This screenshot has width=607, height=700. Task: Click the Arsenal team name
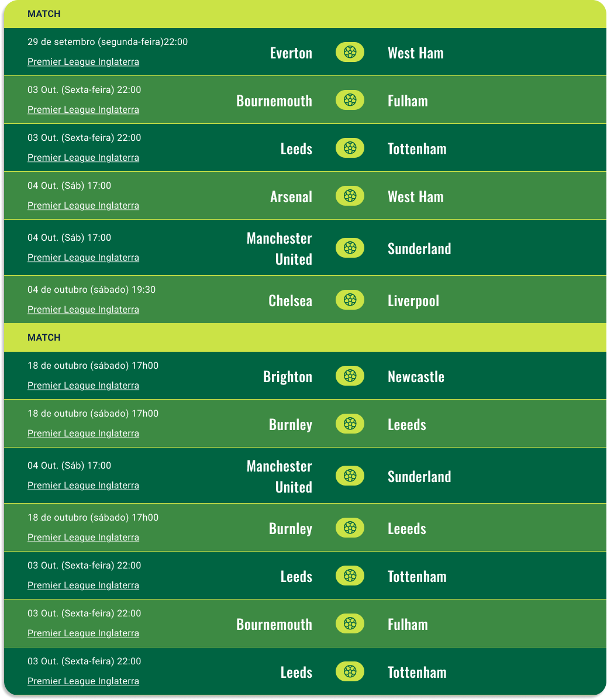[x=291, y=197]
